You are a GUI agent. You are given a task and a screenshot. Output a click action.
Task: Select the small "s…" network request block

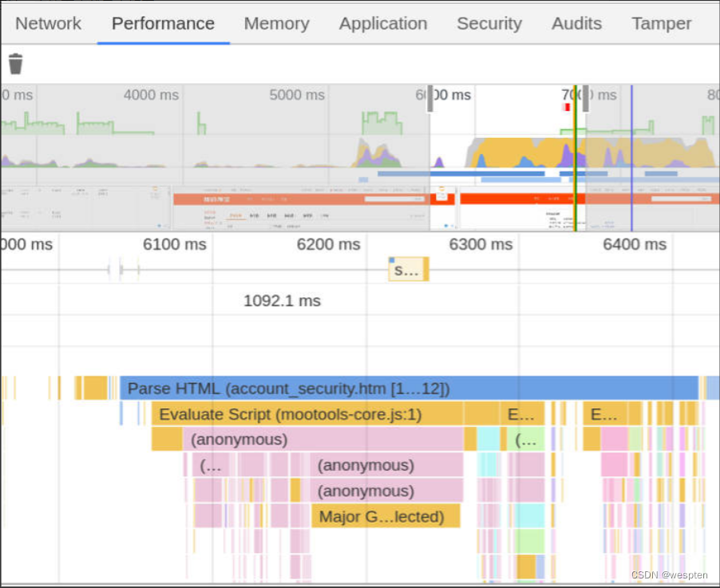pos(408,270)
